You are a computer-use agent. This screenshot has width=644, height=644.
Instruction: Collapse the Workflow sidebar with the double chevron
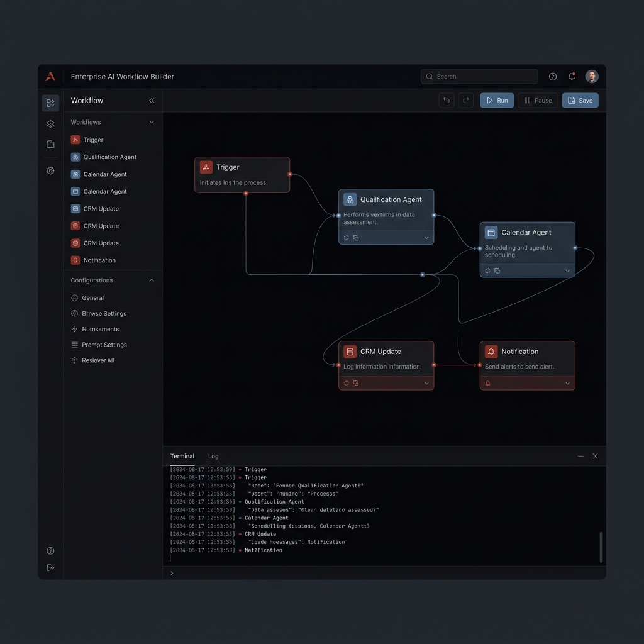(152, 100)
